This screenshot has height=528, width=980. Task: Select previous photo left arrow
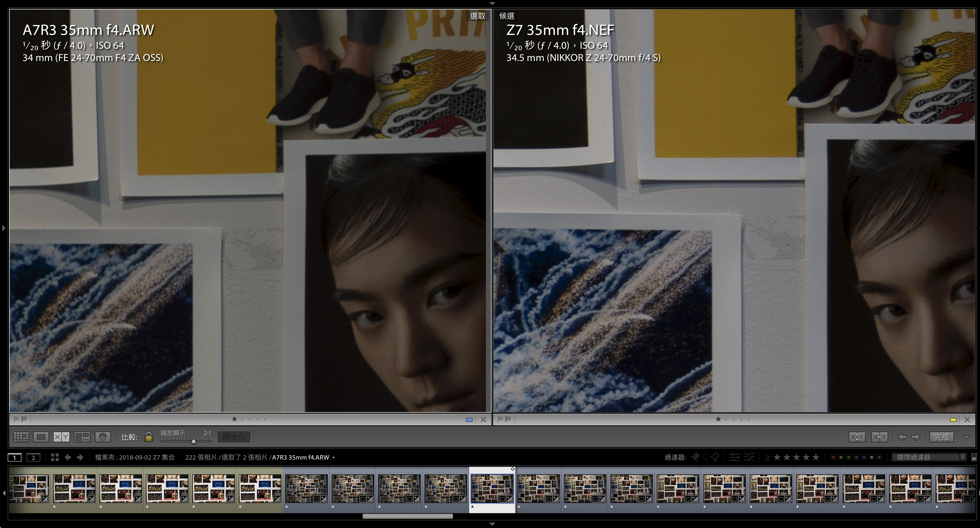pyautogui.click(x=902, y=437)
